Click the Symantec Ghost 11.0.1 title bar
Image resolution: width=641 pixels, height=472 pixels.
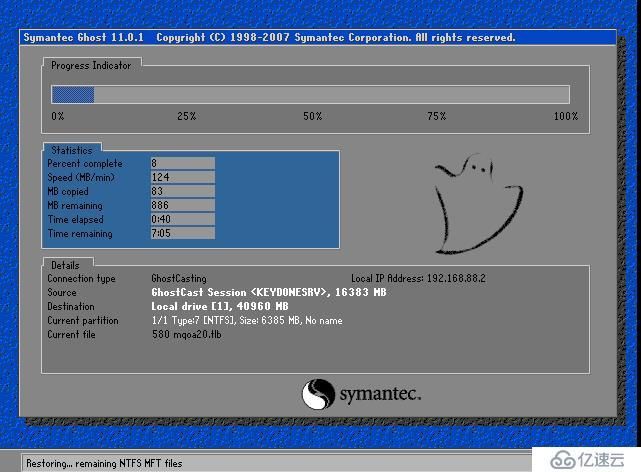pyautogui.click(x=268, y=37)
